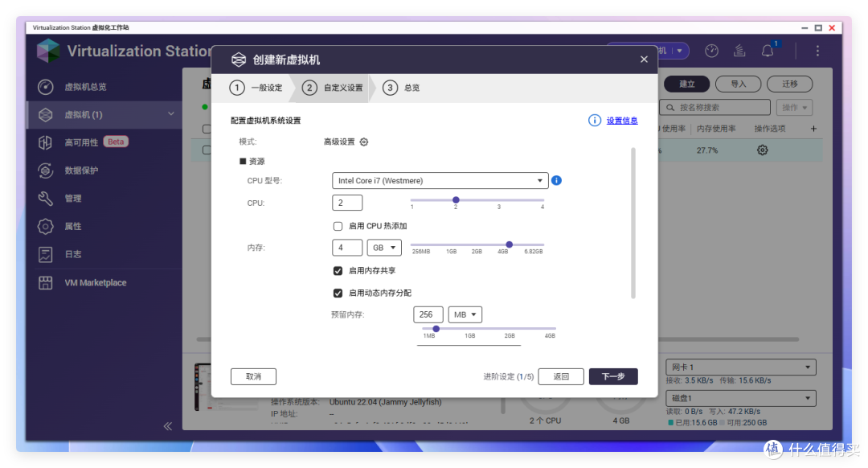Click the VM console thumbnail preview
The height and width of the screenshot is (468, 868).
click(x=203, y=387)
